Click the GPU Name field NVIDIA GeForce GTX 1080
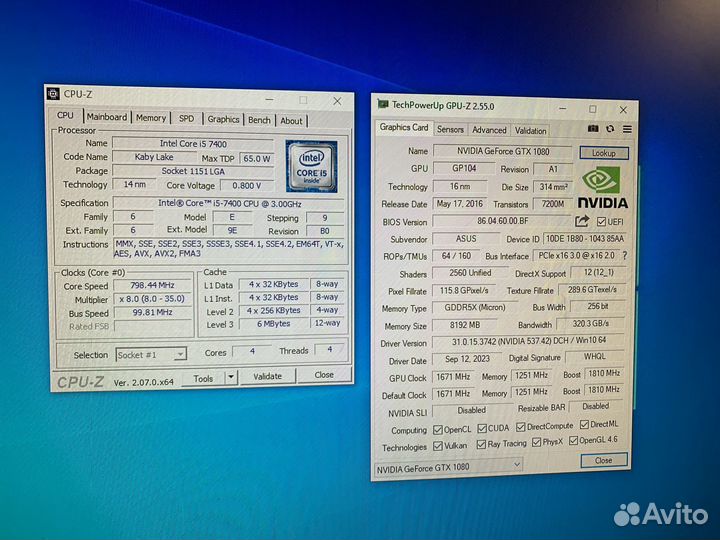Viewport: 720px width, 540px height. tap(503, 151)
